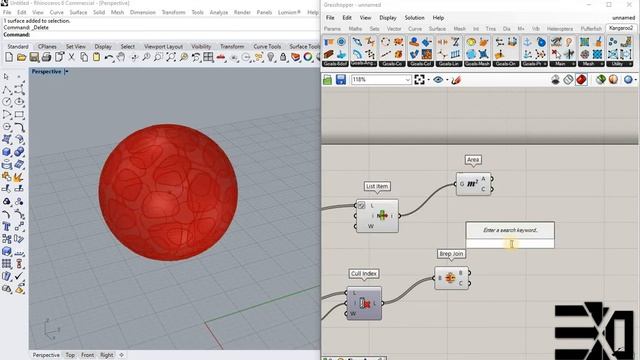Viewport: 640px width, 360px height.
Task: Select the Circle tool in sidebar
Action: 6,102
